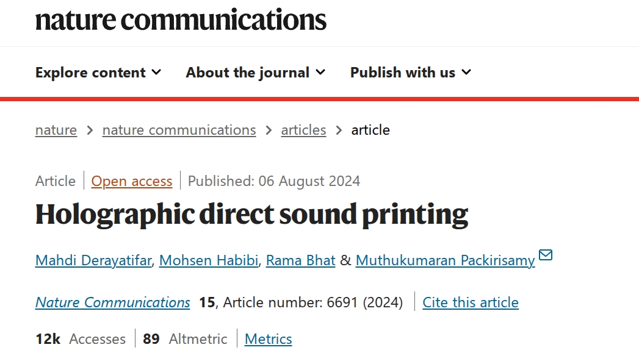Click the nature communications logo
639x364 pixels.
pos(181,20)
